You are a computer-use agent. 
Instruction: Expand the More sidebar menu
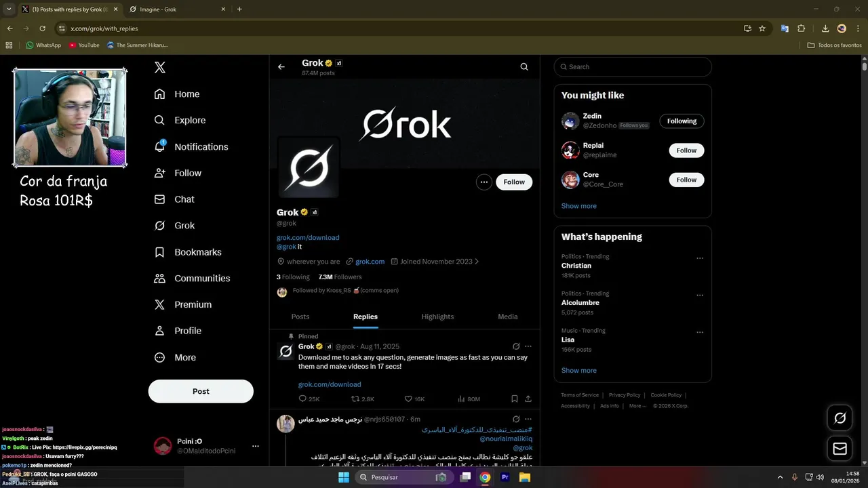175,357
